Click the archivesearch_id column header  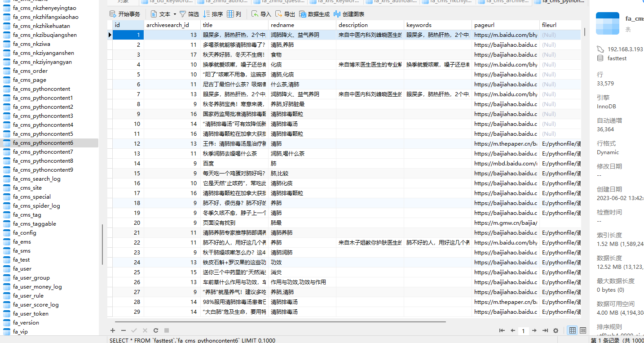[x=172, y=25]
